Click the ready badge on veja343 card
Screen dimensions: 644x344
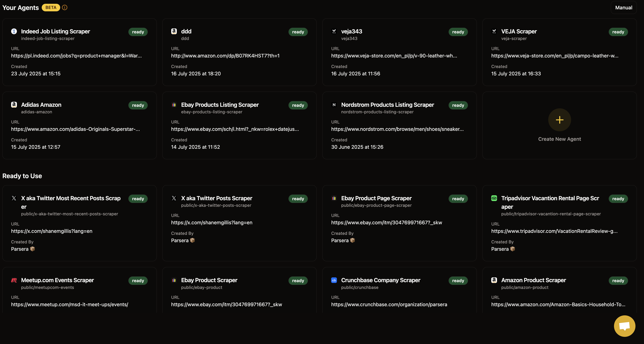click(x=458, y=32)
